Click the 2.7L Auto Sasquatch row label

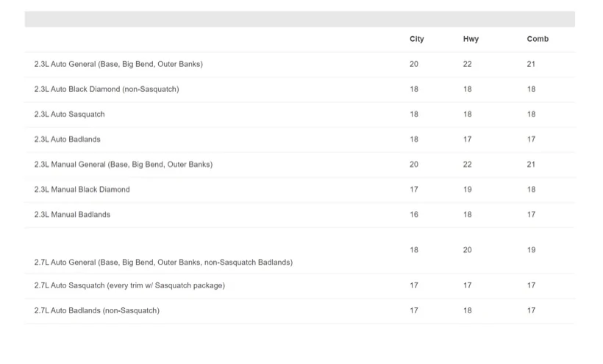click(129, 285)
